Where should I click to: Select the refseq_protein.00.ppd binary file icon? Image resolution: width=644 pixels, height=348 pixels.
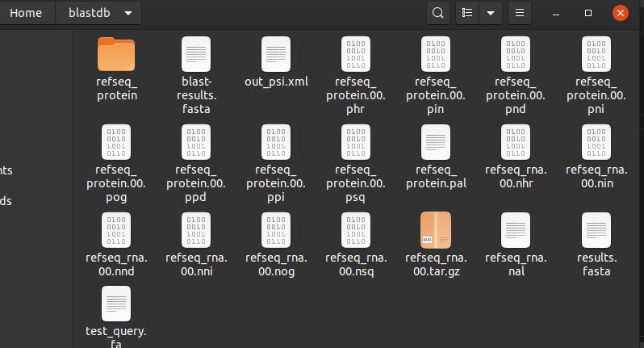196,142
